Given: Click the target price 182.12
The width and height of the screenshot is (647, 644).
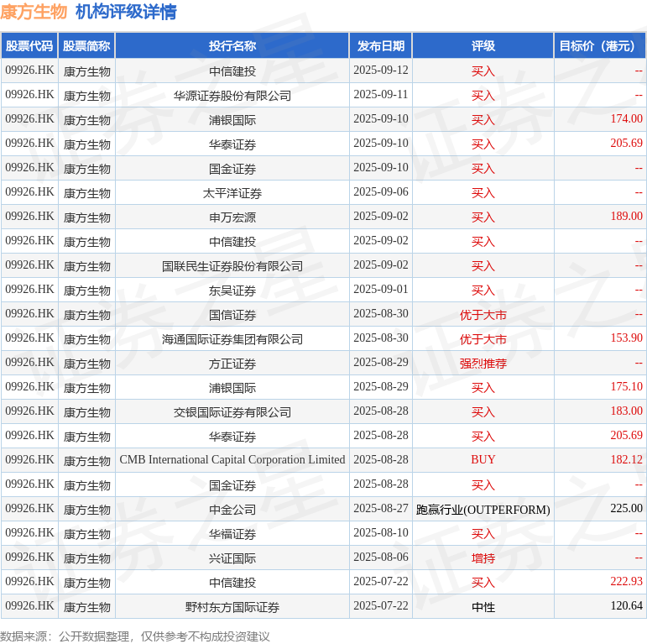Looking at the screenshot, I should (x=626, y=460).
